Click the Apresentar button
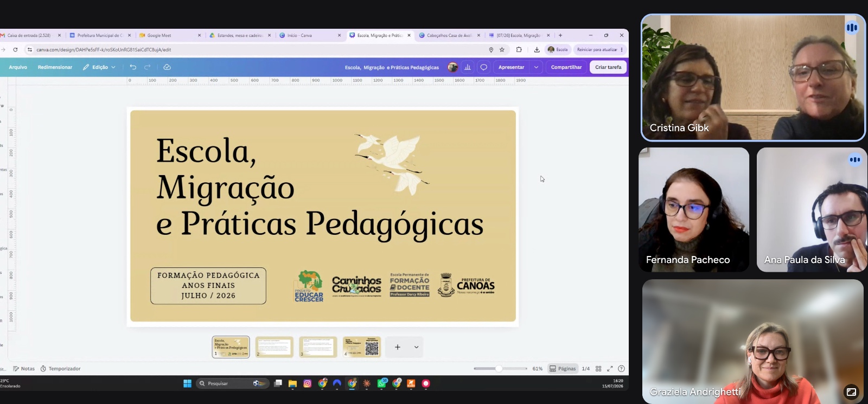 (511, 67)
